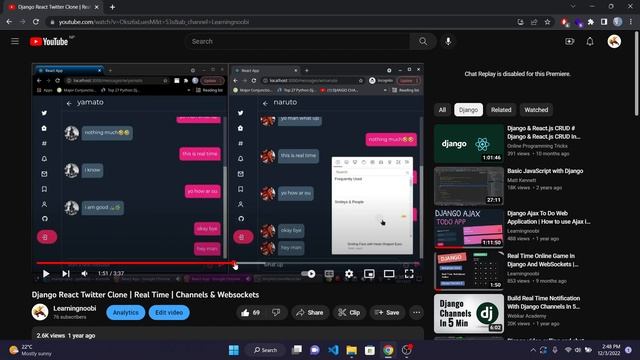Open the Analytics button
640x360 pixels.
tap(126, 313)
